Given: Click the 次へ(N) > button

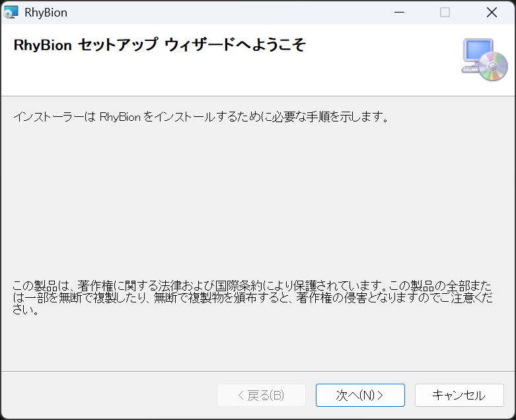Looking at the screenshot, I should click(x=360, y=395).
